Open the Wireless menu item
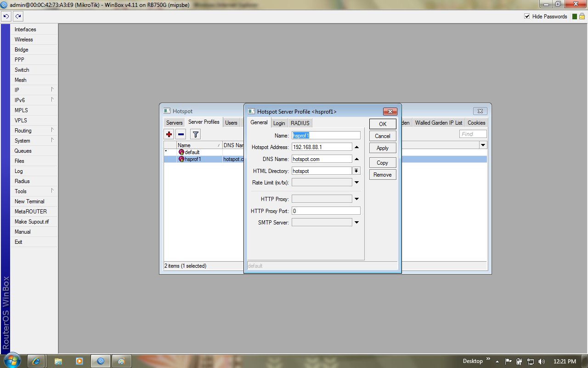 34,40
